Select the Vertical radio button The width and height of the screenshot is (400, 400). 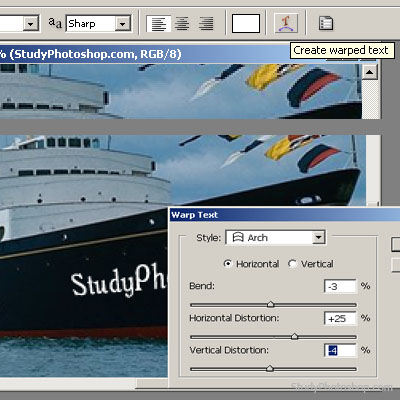(292, 264)
